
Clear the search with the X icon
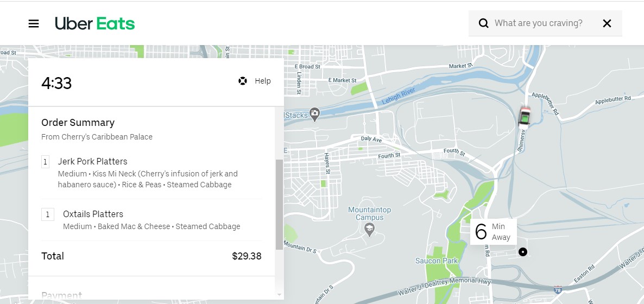coord(607,23)
